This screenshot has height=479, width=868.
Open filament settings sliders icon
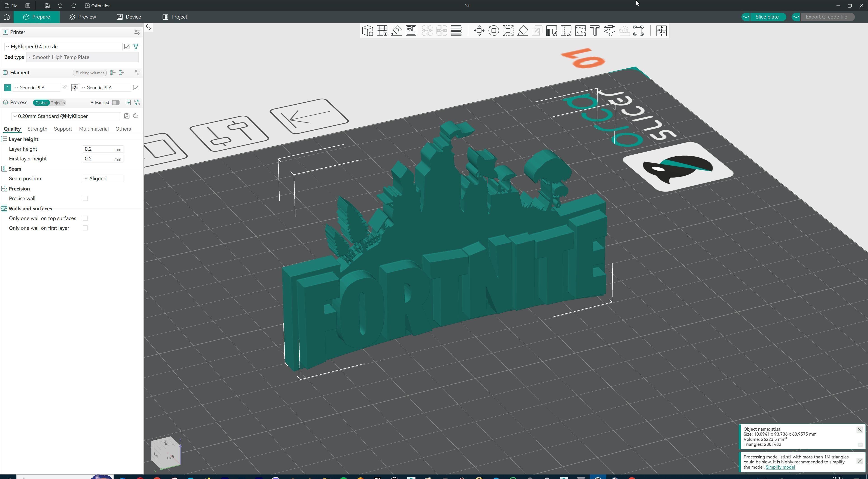coord(137,73)
